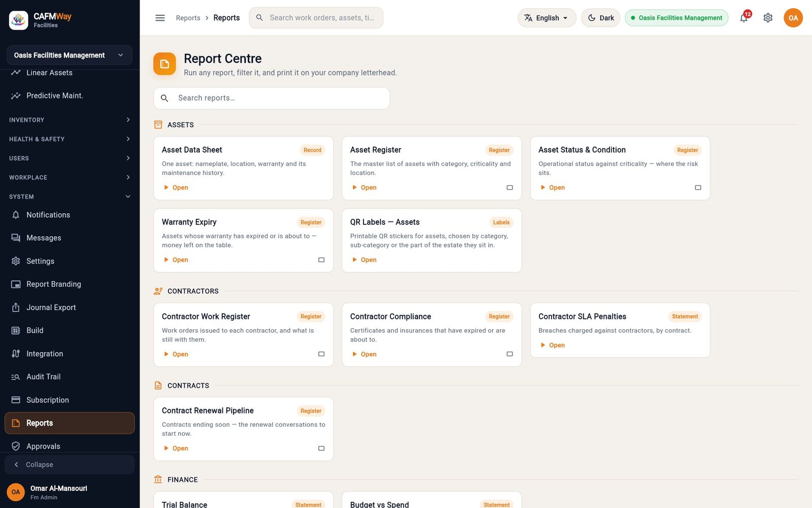Screen dimensions: 812x508
Task: Open Predictive Maint. in sidebar
Action: tap(70, 96)
